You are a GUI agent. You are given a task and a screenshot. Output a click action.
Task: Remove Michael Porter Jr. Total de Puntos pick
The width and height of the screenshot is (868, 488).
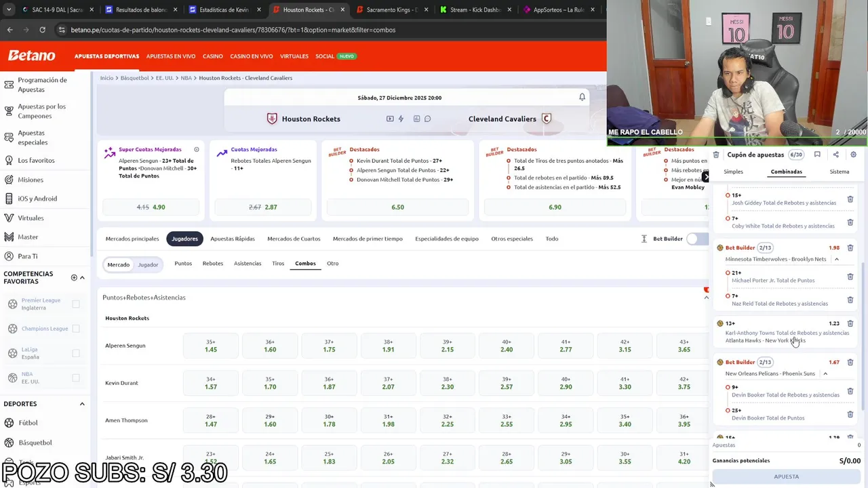tap(850, 277)
